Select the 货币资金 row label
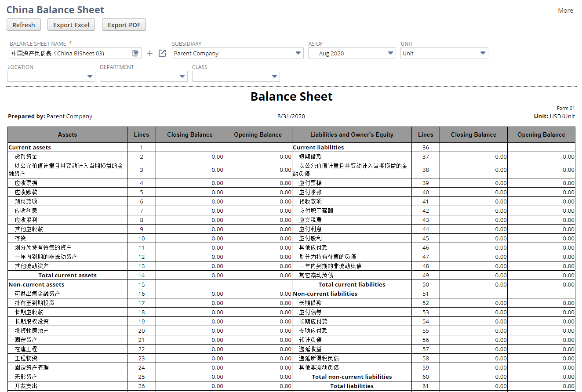Screen dimensions: 582x392 (26, 157)
